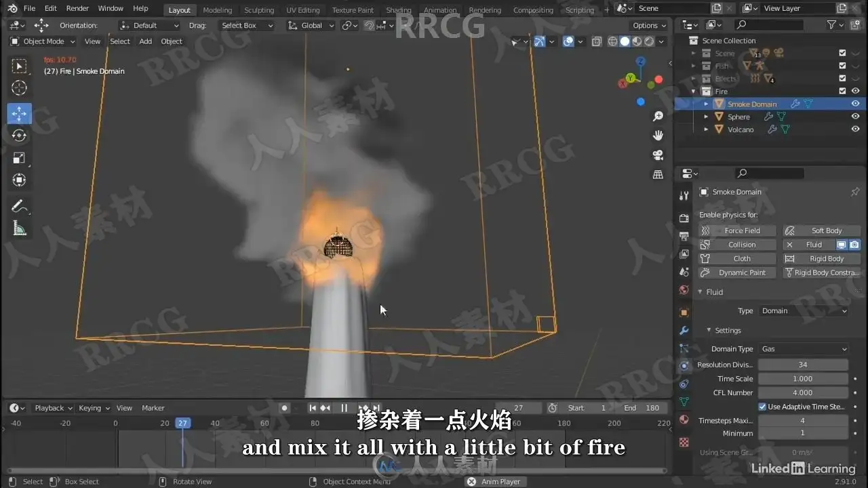This screenshot has width=868, height=488.
Task: Open the Object properties tab
Action: click(x=684, y=312)
